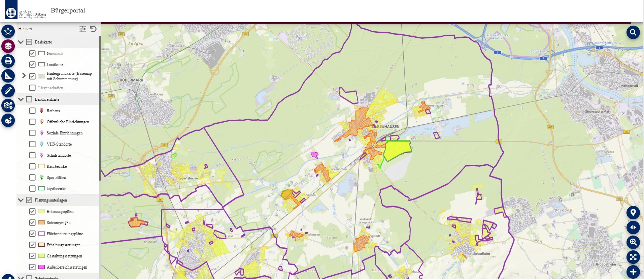644x279 pixels.
Task: Click the Satzungen §34 orange swatch
Action: 42,223
